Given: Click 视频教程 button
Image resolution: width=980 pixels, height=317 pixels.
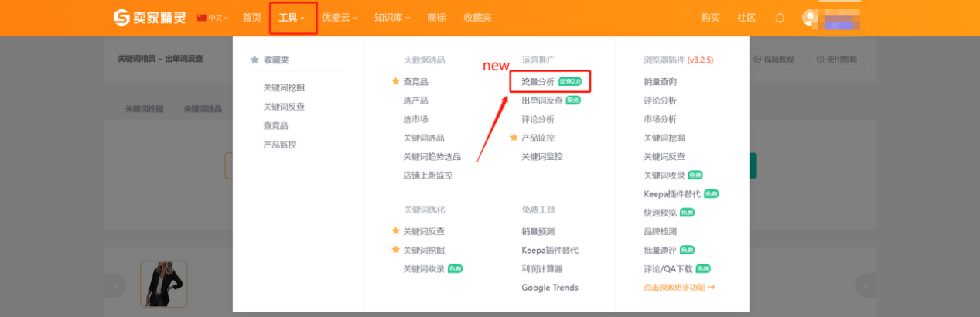Looking at the screenshot, I should 773,60.
